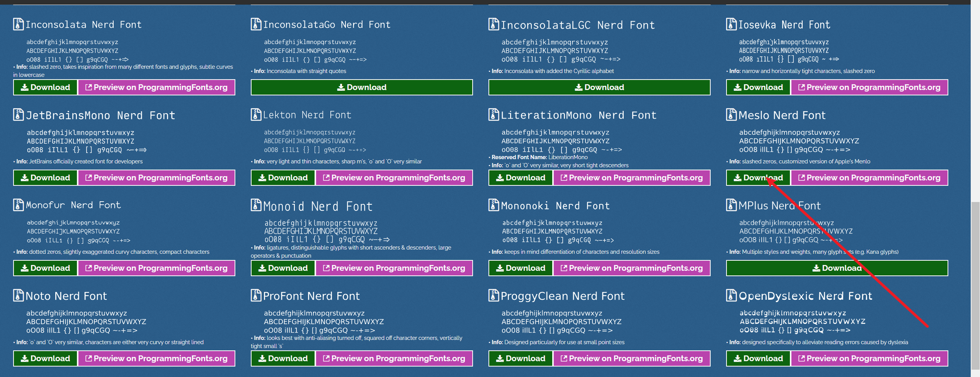Download the Mononoki Nerd Font
Image resolution: width=980 pixels, height=377 pixels.
520,268
